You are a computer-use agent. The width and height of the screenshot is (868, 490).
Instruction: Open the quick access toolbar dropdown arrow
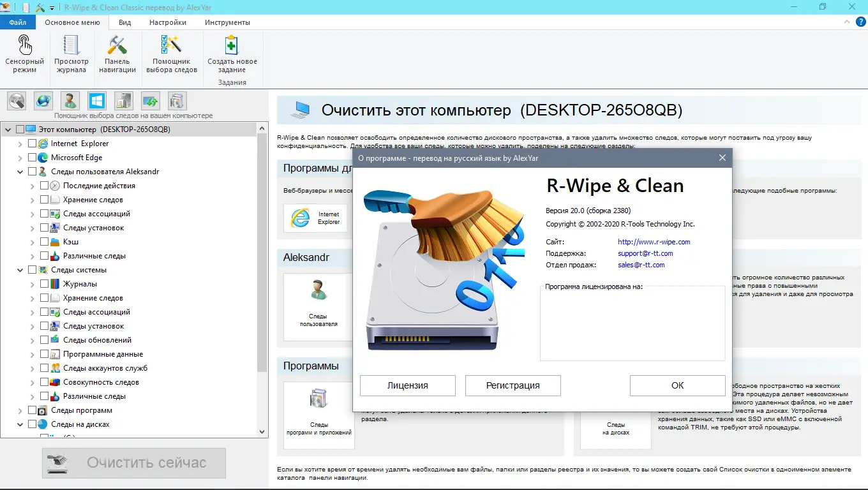click(x=52, y=8)
